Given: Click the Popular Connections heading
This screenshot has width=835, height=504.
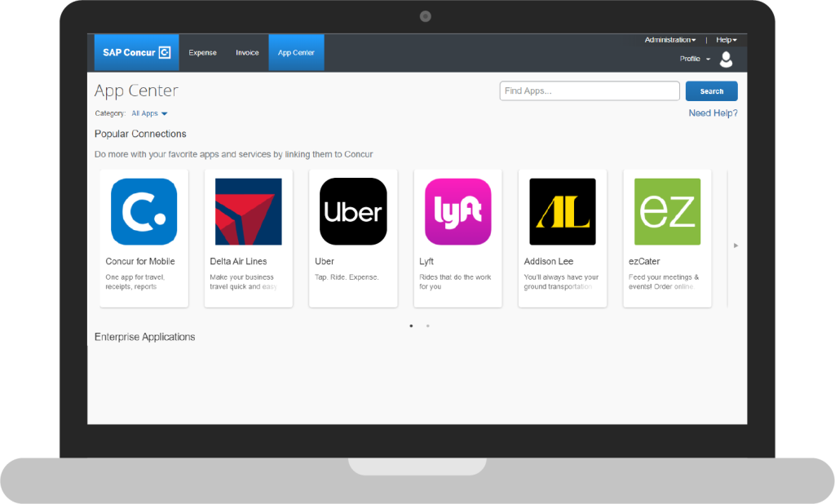Looking at the screenshot, I should pyautogui.click(x=140, y=134).
